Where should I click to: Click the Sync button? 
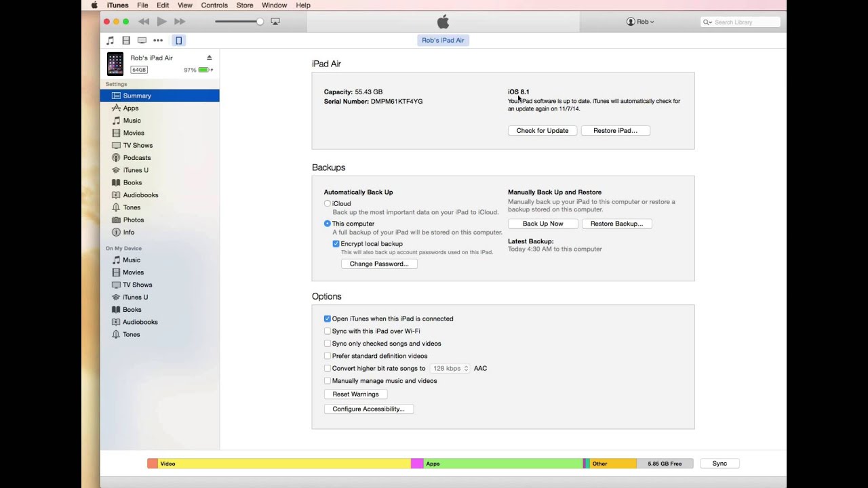[719, 464]
